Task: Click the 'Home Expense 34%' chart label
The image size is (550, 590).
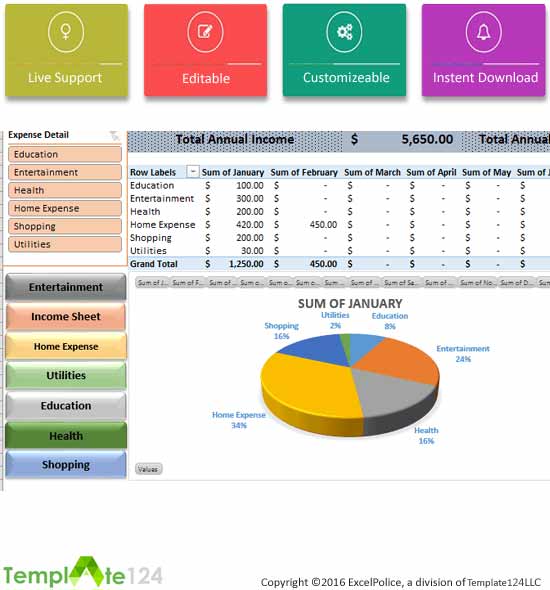Action: click(x=239, y=420)
